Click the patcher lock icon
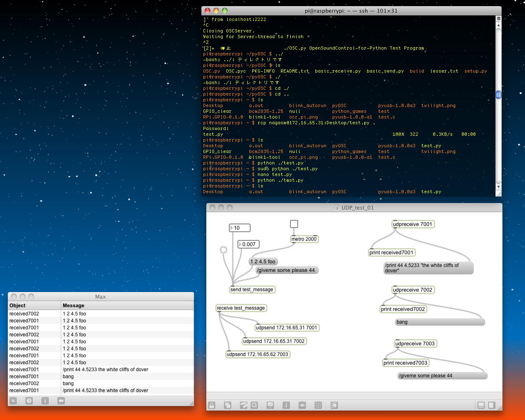 212,405
